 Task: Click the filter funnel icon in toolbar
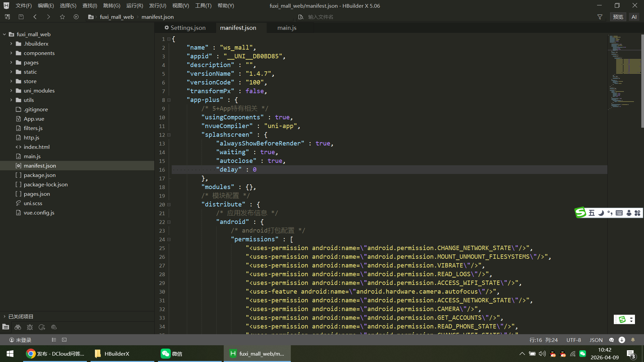pos(600,17)
